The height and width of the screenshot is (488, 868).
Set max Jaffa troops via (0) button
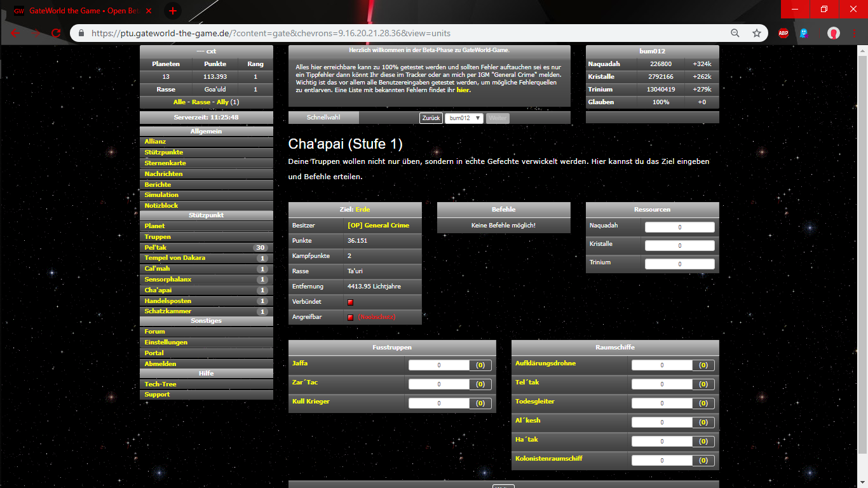click(480, 365)
